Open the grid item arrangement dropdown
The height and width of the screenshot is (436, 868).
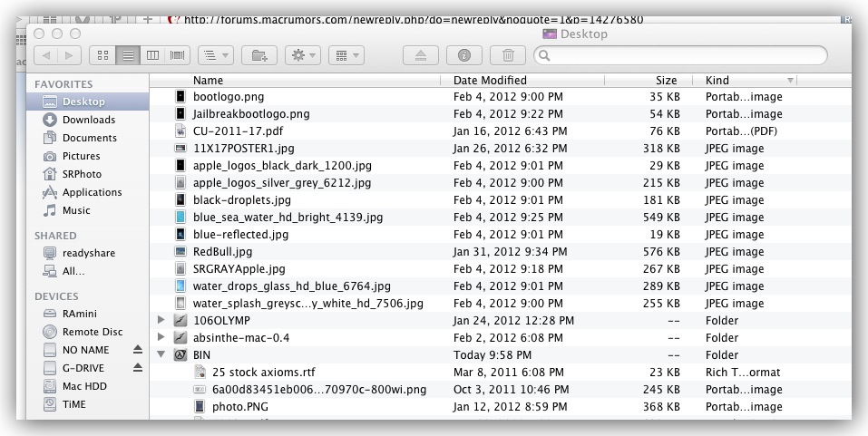pos(346,55)
